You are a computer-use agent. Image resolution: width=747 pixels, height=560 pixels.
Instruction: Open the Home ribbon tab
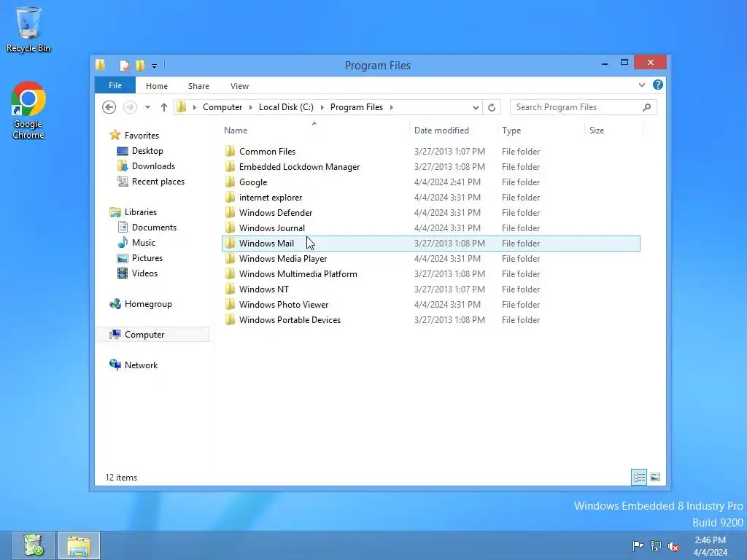click(x=157, y=86)
